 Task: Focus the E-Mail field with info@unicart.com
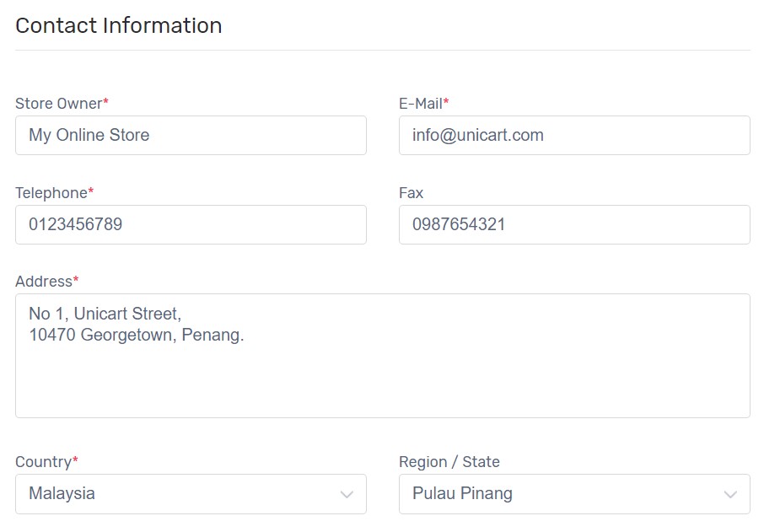coord(574,136)
